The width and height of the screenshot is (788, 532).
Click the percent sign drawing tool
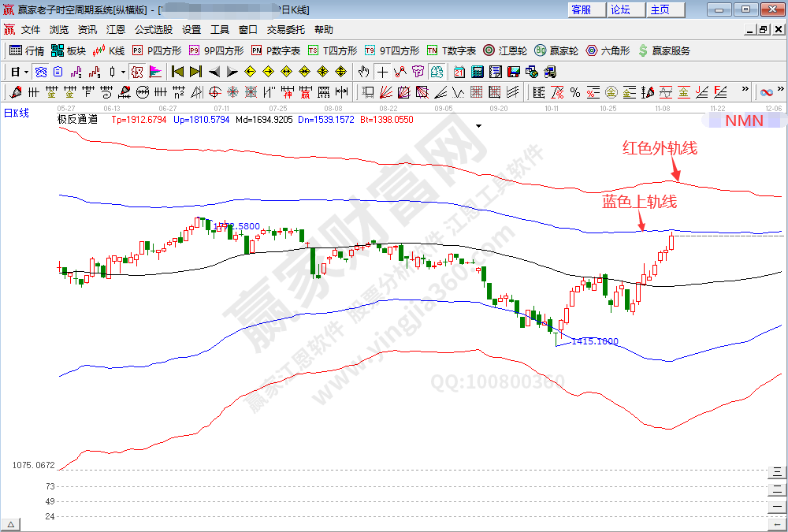click(574, 92)
